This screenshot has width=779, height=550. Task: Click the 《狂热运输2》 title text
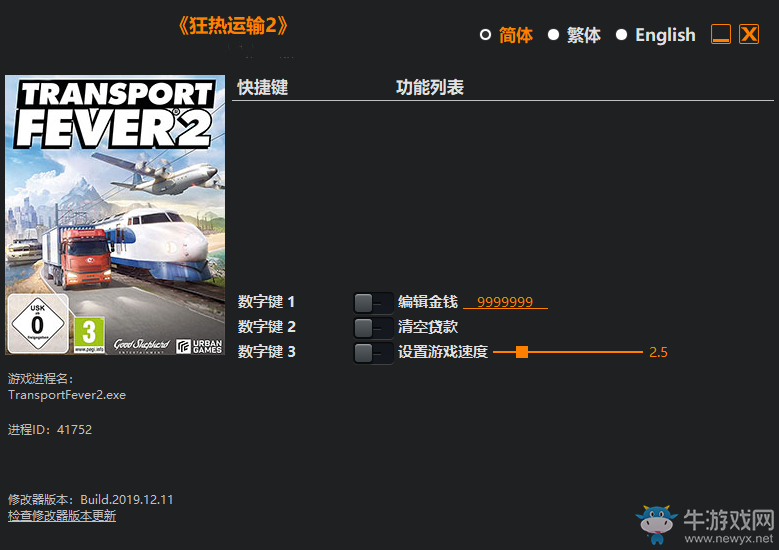pos(233,25)
